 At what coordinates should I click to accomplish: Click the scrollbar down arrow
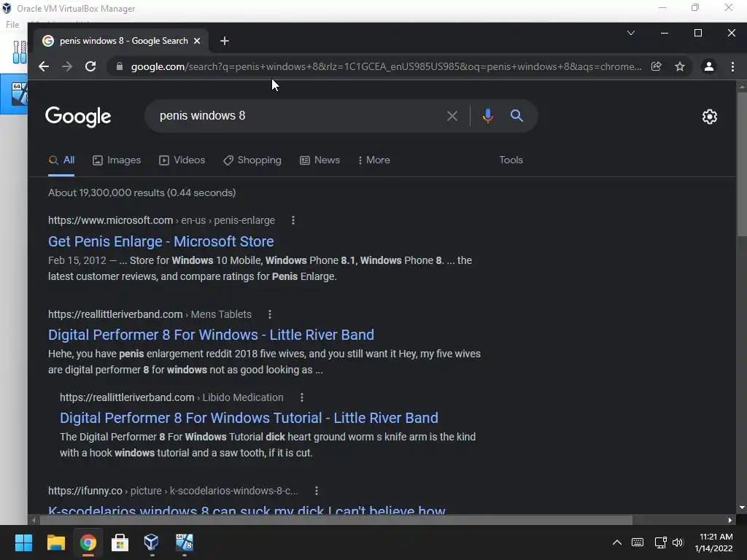pyautogui.click(x=742, y=507)
